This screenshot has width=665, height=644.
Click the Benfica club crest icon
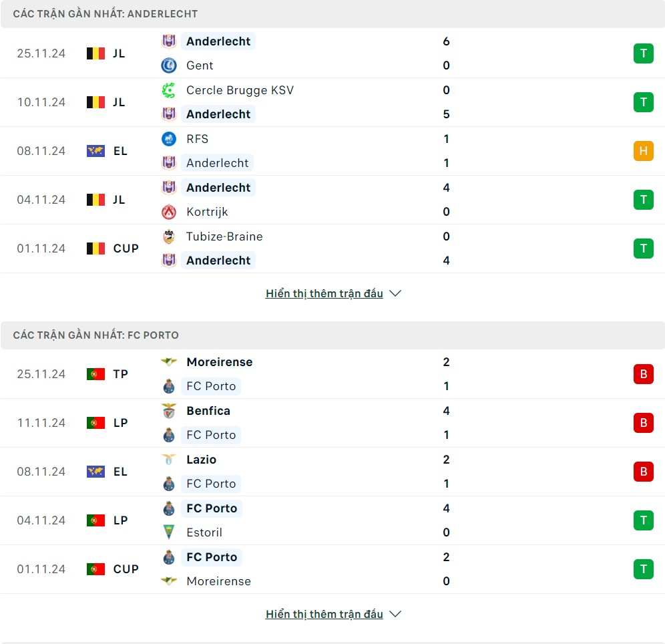tap(169, 411)
